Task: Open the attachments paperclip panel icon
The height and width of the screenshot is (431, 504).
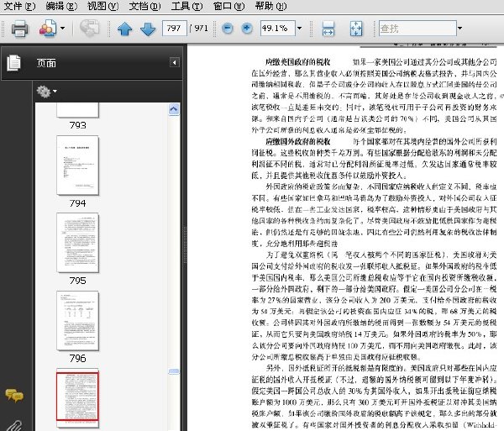Action: coord(15,426)
